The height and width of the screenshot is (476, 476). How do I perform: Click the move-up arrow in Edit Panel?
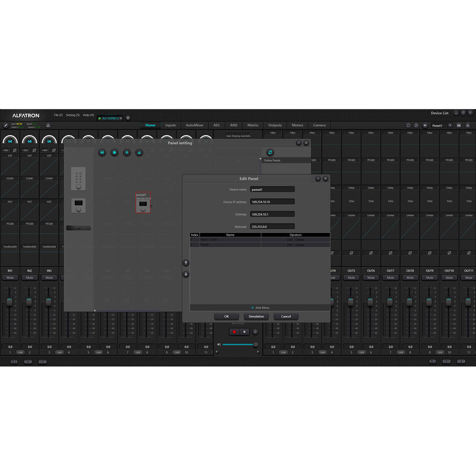186,262
